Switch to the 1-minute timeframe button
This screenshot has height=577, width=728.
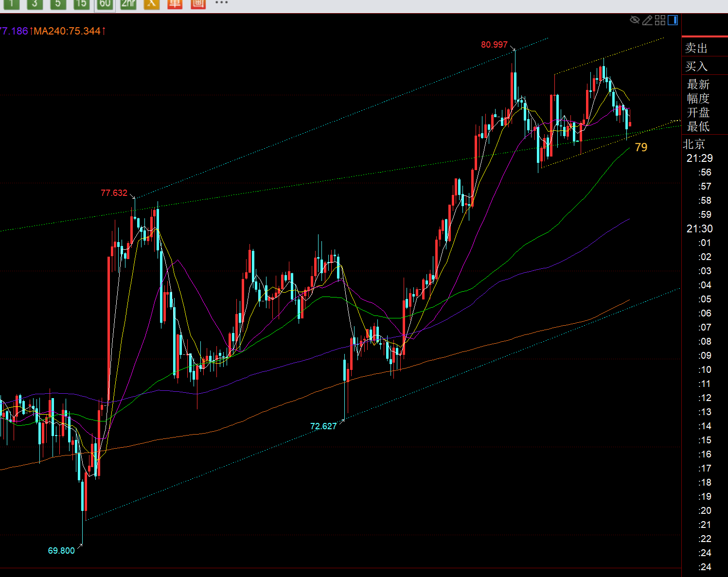point(11,3)
